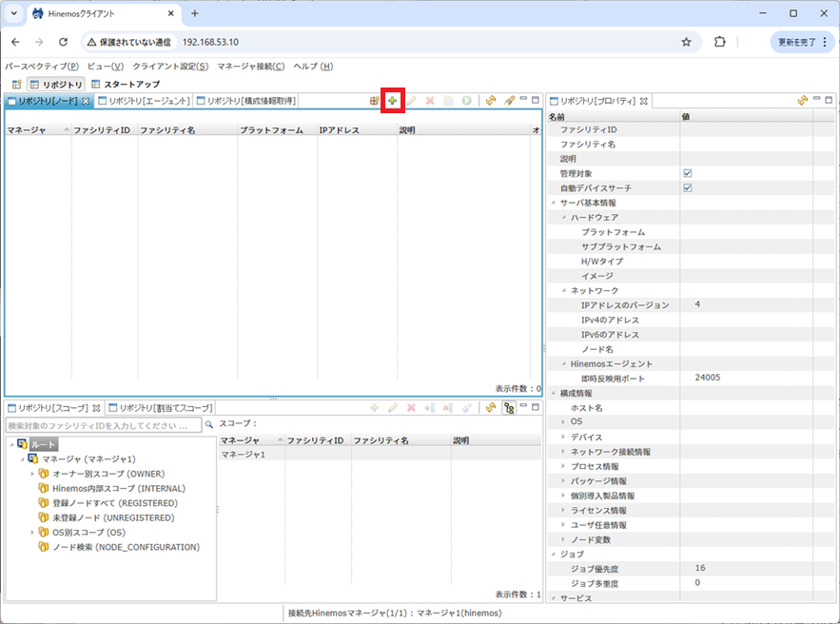Click the node search icon in Node toolbar
This screenshot has width=840, height=624.
(x=374, y=100)
